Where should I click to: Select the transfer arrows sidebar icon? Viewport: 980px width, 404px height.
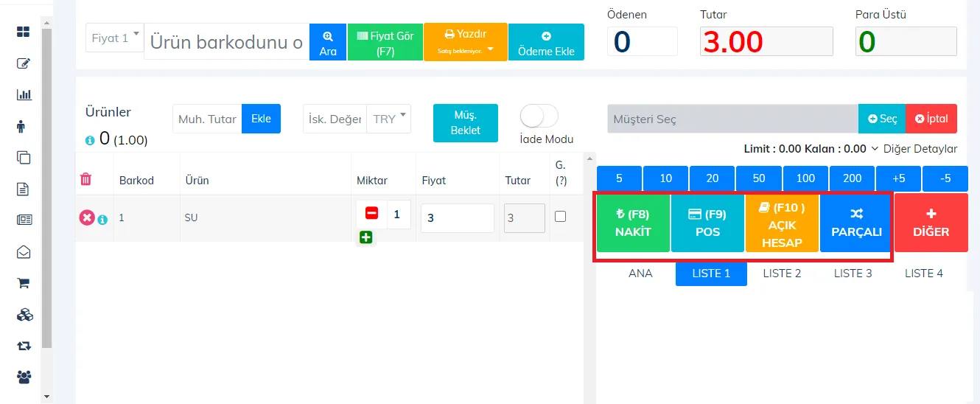(24, 345)
